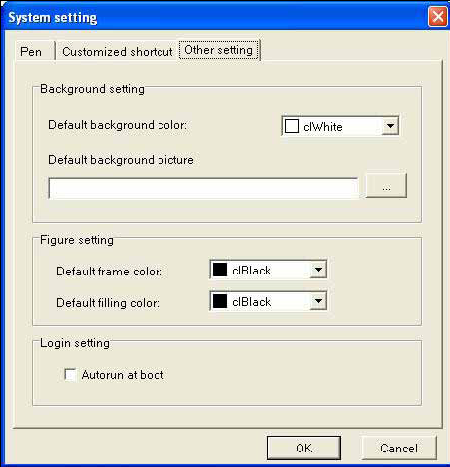Click the clBlack text in frame color box

point(251,270)
